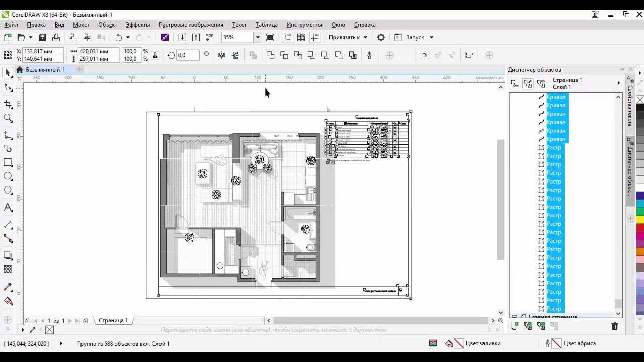Click the Import icon with down arrow
The image size is (644, 362).
[182, 37]
